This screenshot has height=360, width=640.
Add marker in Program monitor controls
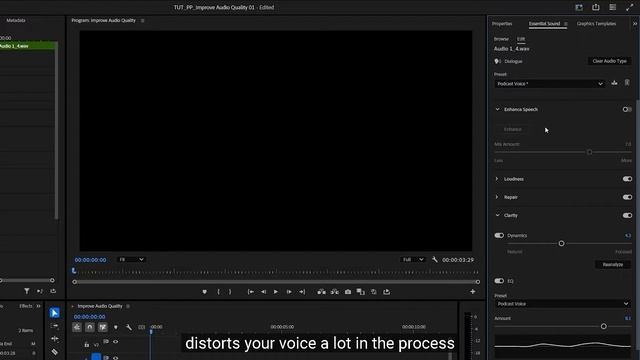click(204, 292)
